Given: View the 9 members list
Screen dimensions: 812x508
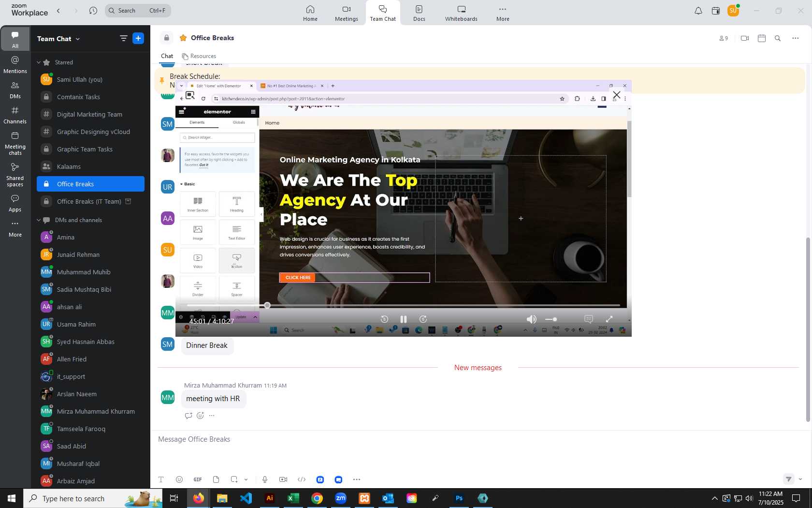Looking at the screenshot, I should pyautogui.click(x=724, y=38).
